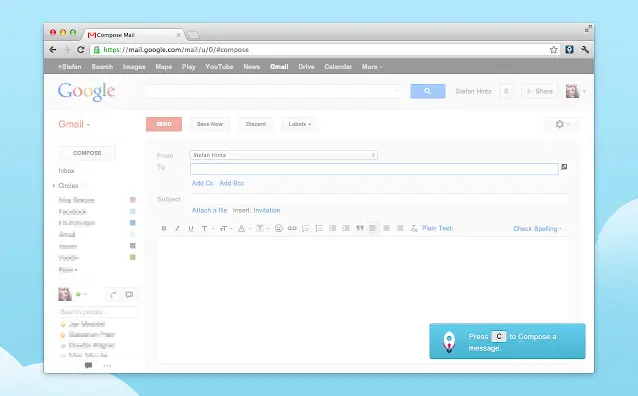Click the Search people field
Screen dimensions: 638x396
click(98, 312)
